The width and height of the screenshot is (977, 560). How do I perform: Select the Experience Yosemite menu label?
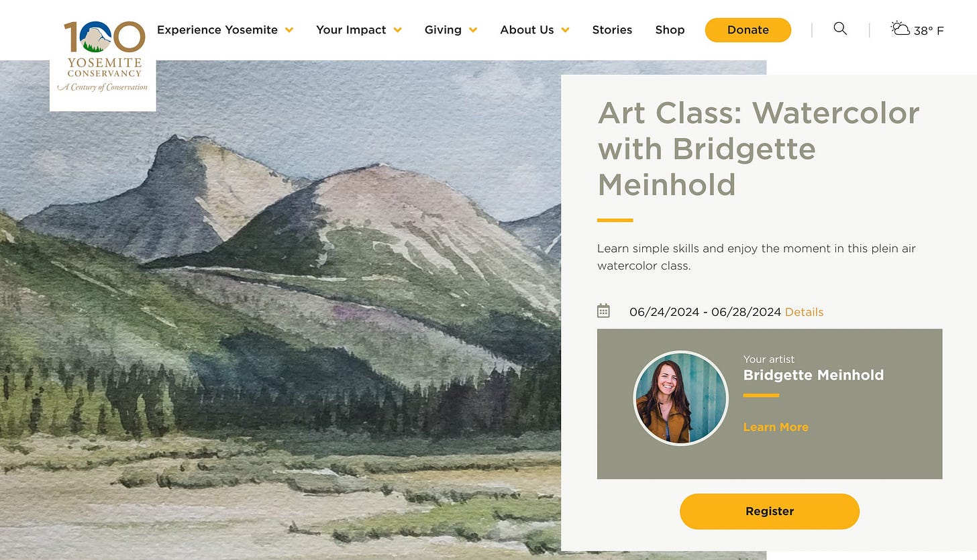click(217, 30)
